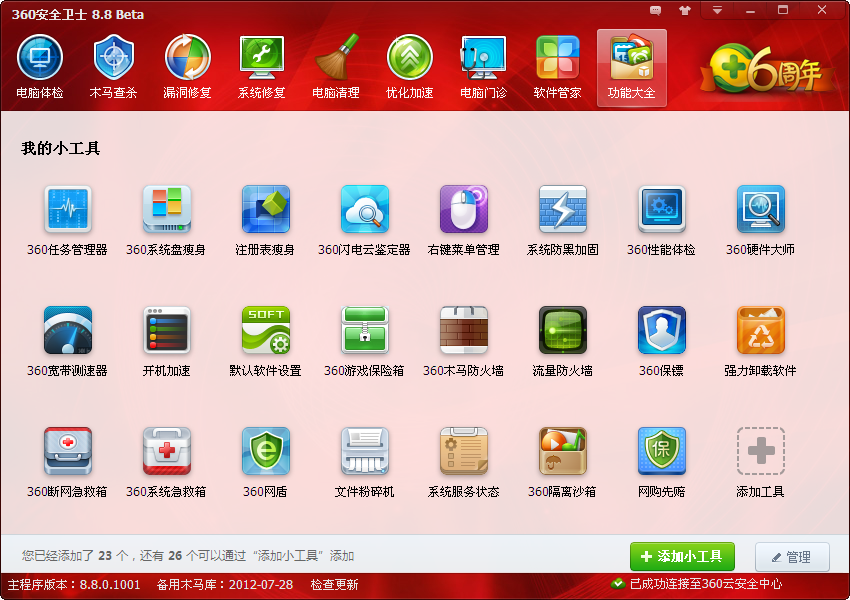Image resolution: width=850 pixels, height=600 pixels.
Task: Open the main menu dropdown arrow
Action: pos(717,12)
